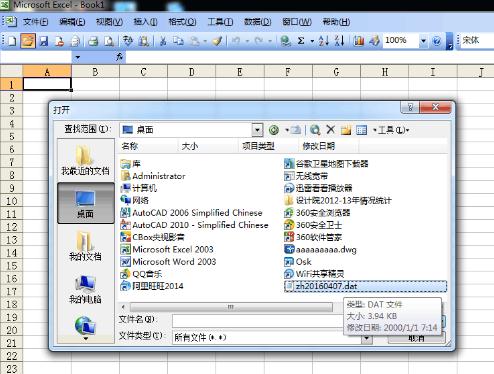Image resolution: width=494 pixels, height=374 pixels.
Task: Click the Excel Help question icon
Action: [436, 41]
